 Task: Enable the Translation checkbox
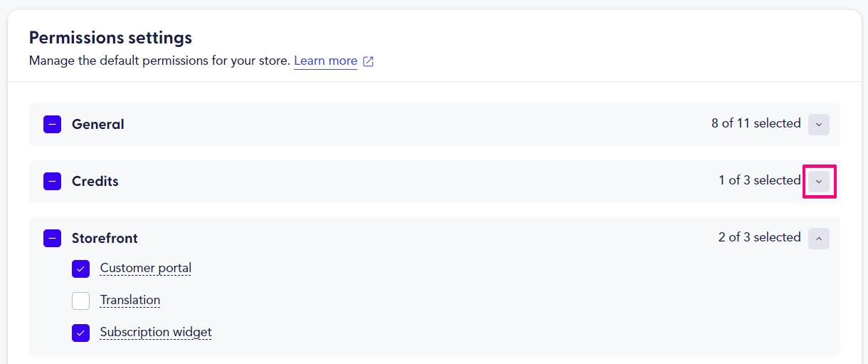pyautogui.click(x=80, y=301)
